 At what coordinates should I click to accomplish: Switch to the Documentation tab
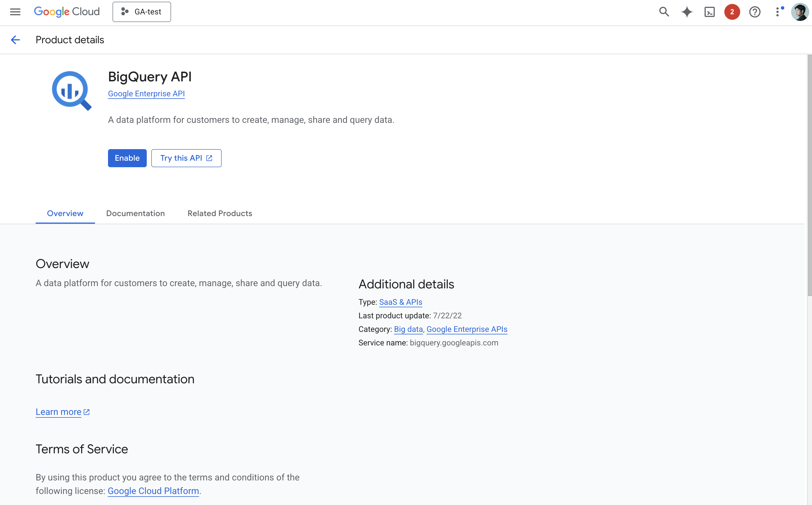[135, 214]
